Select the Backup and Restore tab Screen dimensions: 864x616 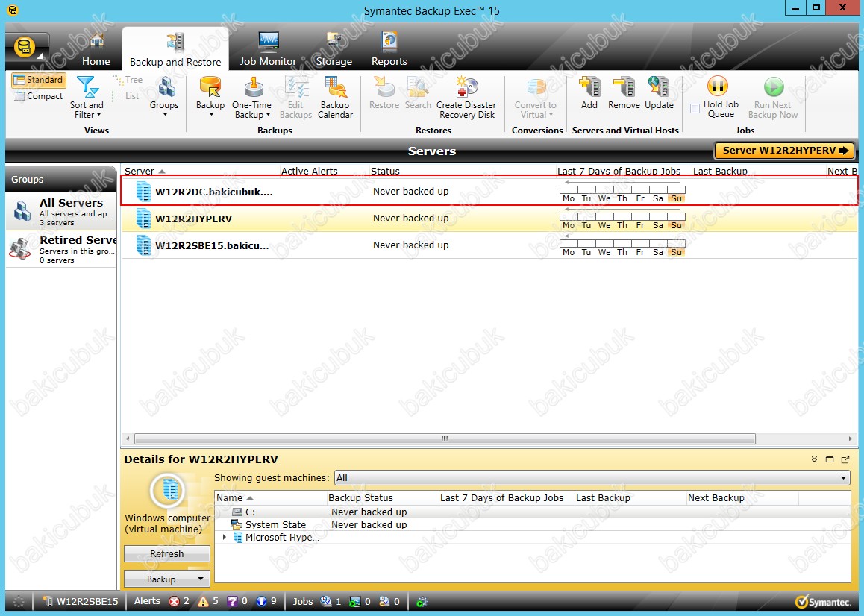click(175, 49)
